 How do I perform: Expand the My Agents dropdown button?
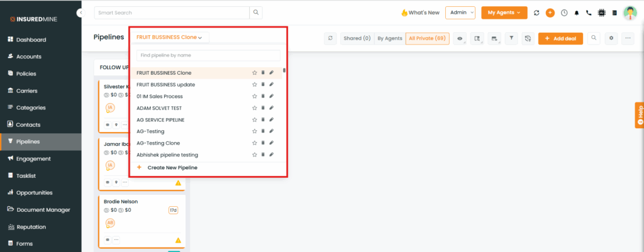pos(504,13)
